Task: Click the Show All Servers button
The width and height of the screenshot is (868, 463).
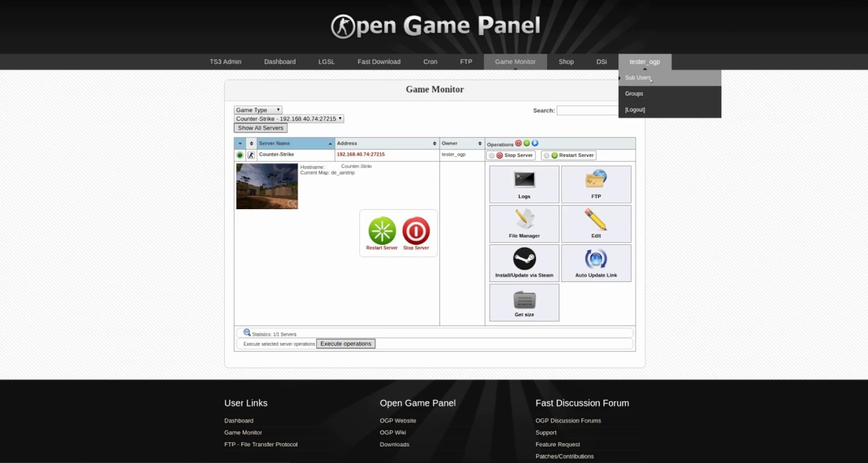Action: tap(261, 128)
